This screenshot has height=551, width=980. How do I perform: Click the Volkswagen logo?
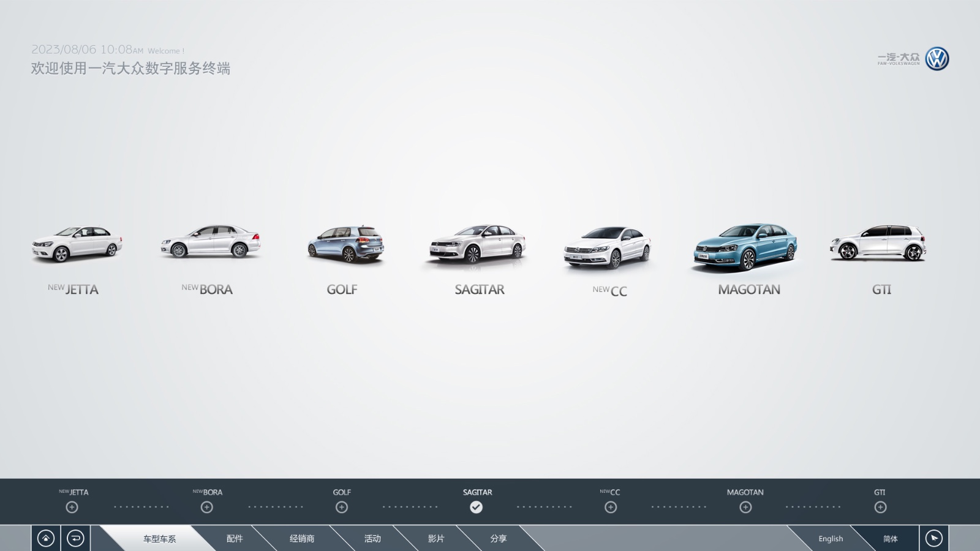(x=937, y=59)
